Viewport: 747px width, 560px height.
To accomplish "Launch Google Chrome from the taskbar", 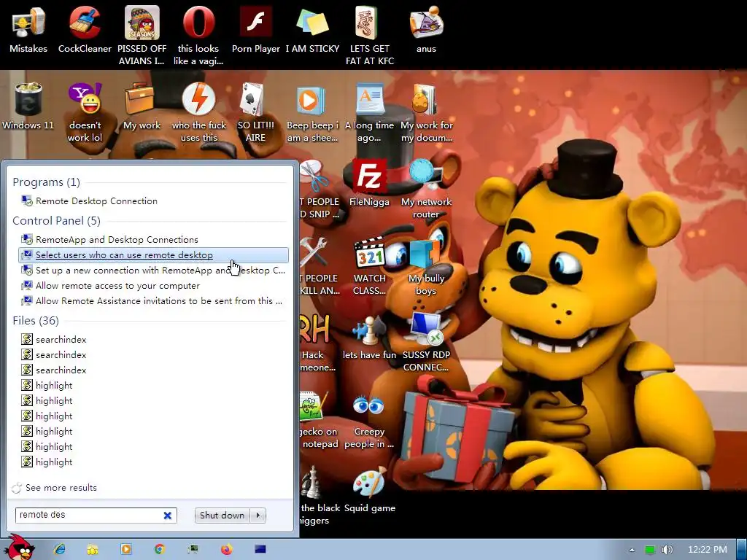I will coord(160,549).
